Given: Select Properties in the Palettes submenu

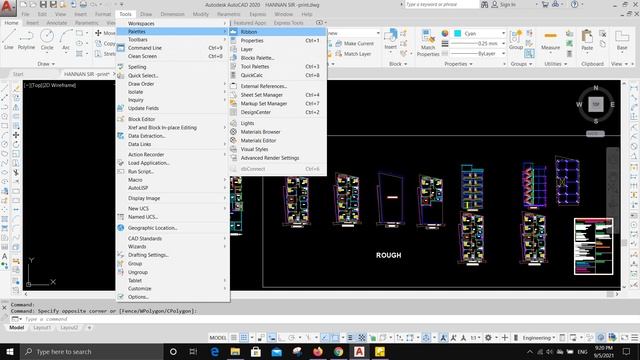Looking at the screenshot, I should (278, 40).
